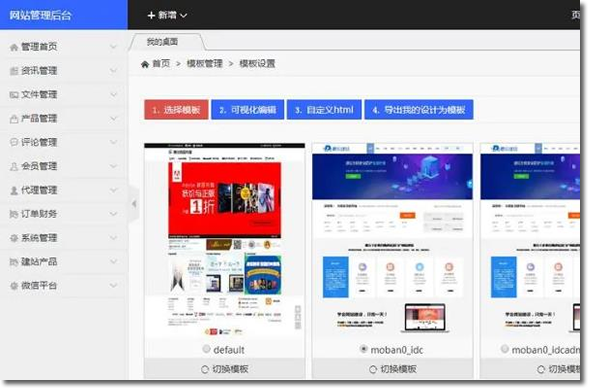This screenshot has height=391, width=600.
Task: Click the 模板设置 breadcrumb text
Action: 257,64
